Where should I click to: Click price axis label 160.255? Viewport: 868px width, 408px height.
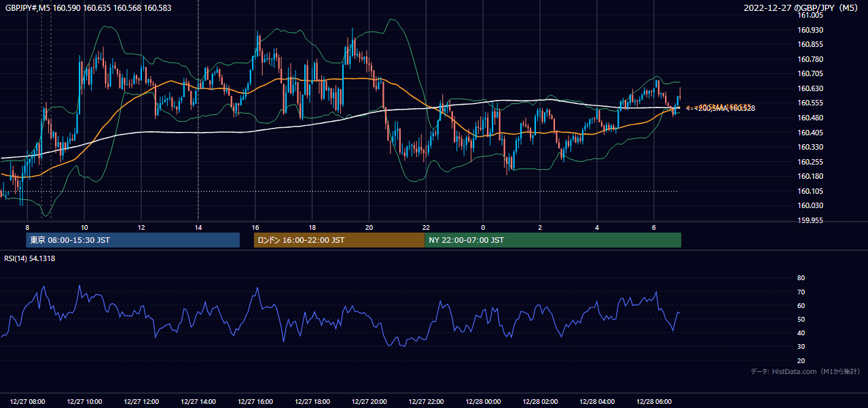[x=810, y=162]
